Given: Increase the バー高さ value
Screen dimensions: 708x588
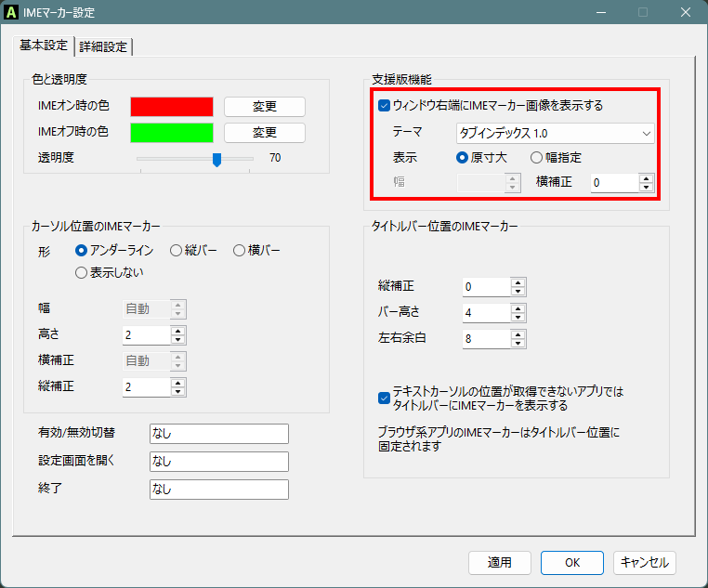Looking at the screenshot, I should [x=518, y=308].
